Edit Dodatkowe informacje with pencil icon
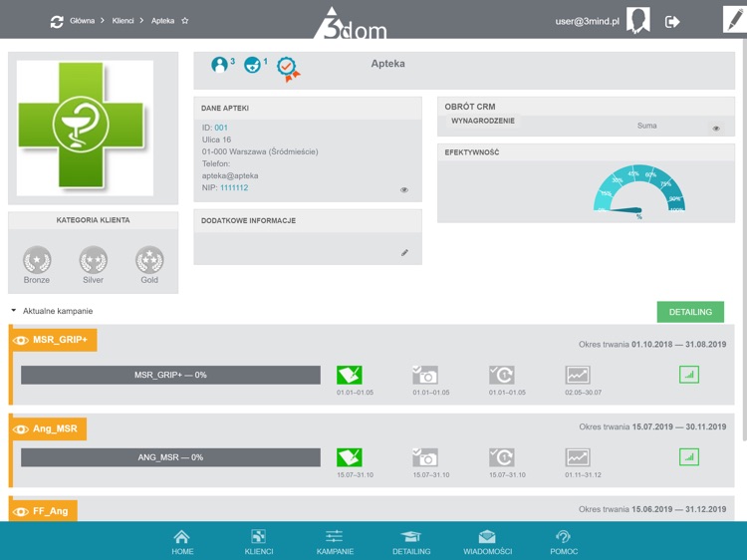 tap(404, 252)
